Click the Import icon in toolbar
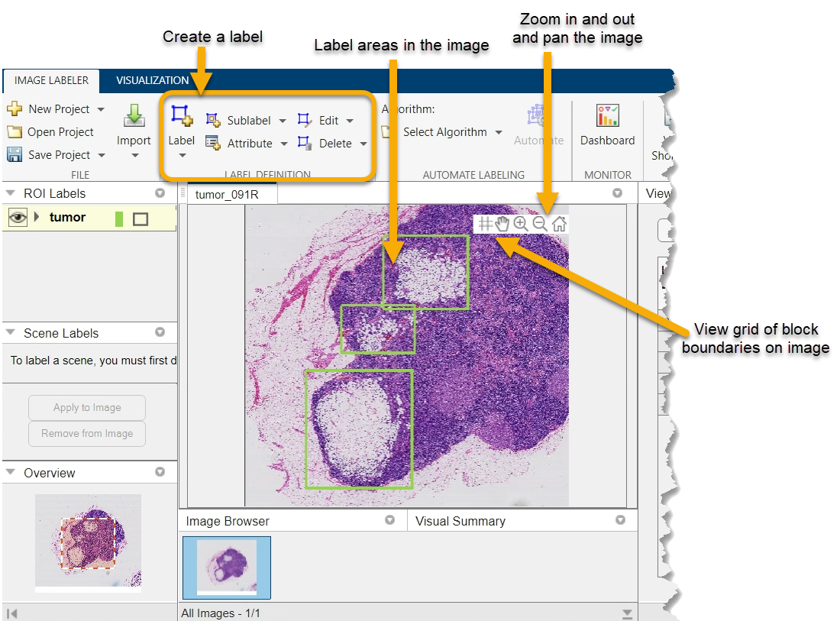 [x=134, y=116]
